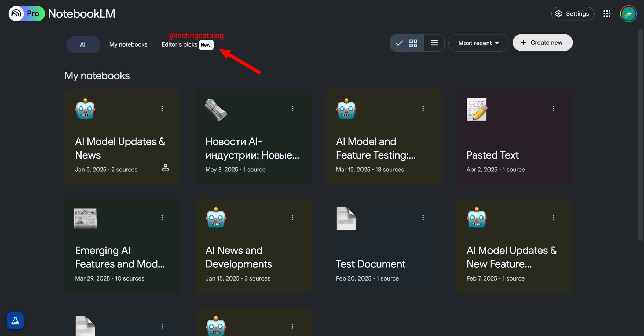Select the All filter tab
The height and width of the screenshot is (336, 644).
(83, 44)
